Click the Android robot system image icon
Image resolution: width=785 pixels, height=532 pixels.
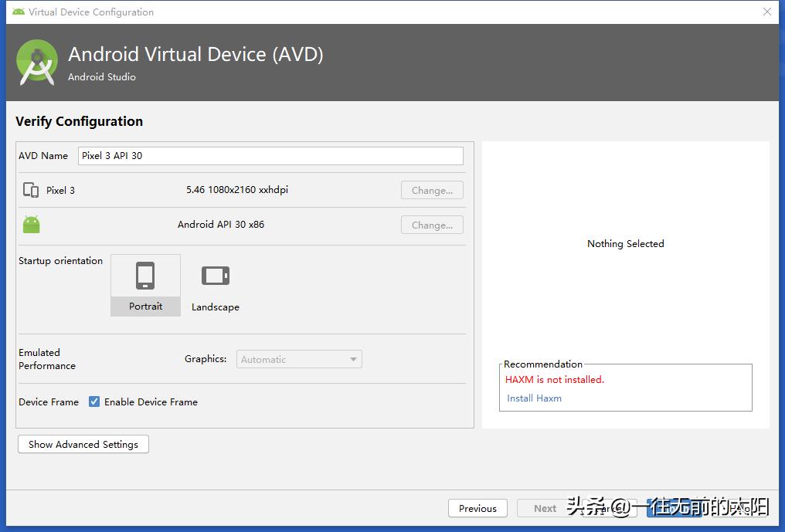click(31, 224)
